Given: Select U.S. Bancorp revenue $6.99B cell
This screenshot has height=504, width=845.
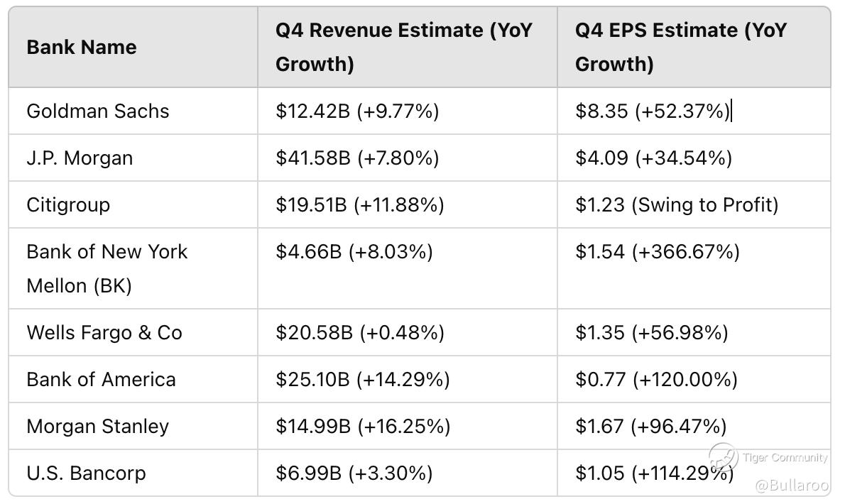Looking at the screenshot, I should [354, 473].
